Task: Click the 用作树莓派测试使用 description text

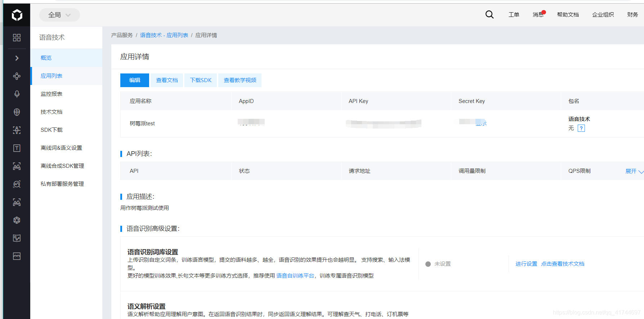Action: coord(144,208)
